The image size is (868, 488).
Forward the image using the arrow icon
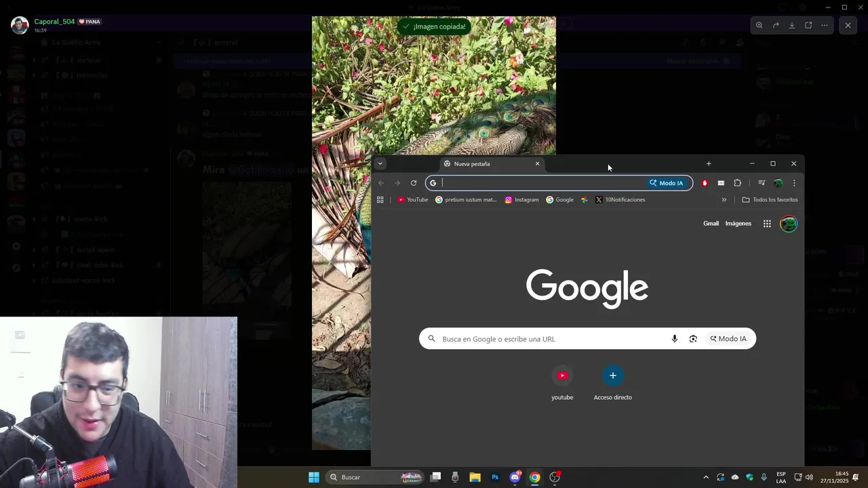tap(776, 25)
